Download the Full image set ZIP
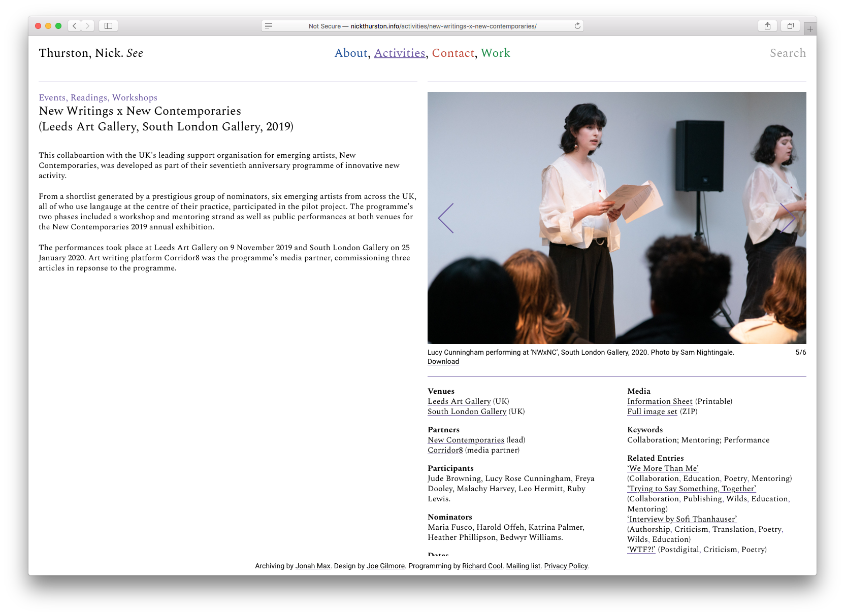This screenshot has width=845, height=616. pyautogui.click(x=652, y=412)
